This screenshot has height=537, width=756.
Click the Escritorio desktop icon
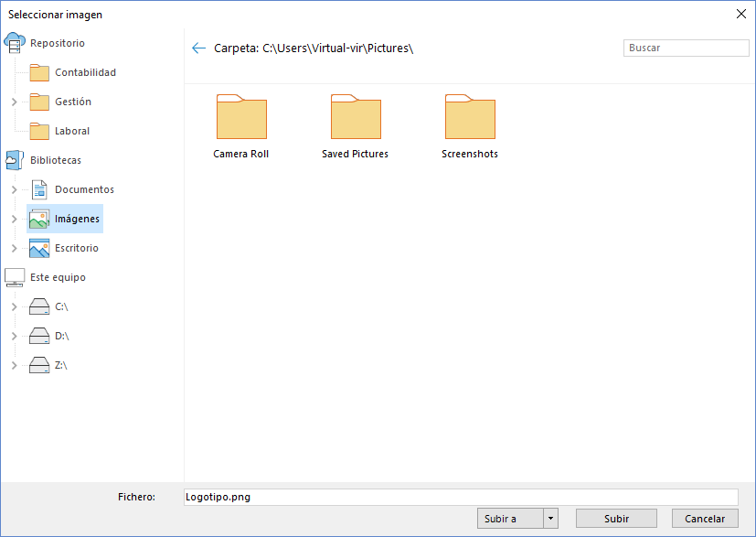click(x=39, y=248)
